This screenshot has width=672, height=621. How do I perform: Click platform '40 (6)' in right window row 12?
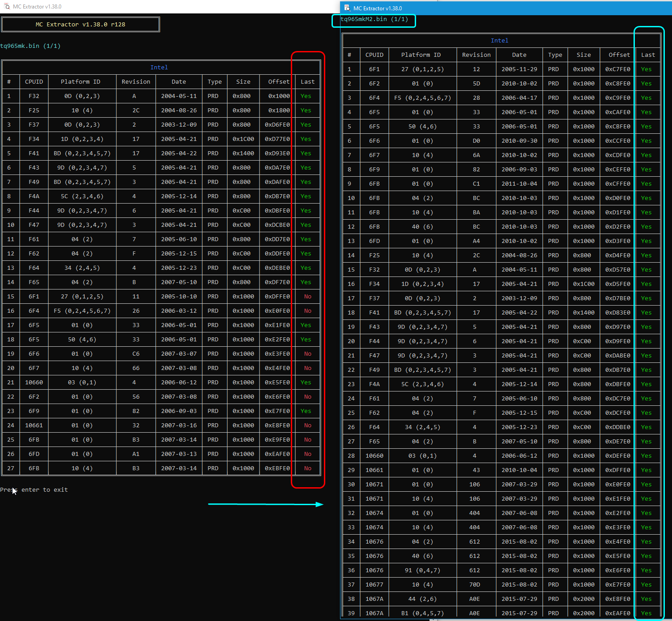point(423,227)
